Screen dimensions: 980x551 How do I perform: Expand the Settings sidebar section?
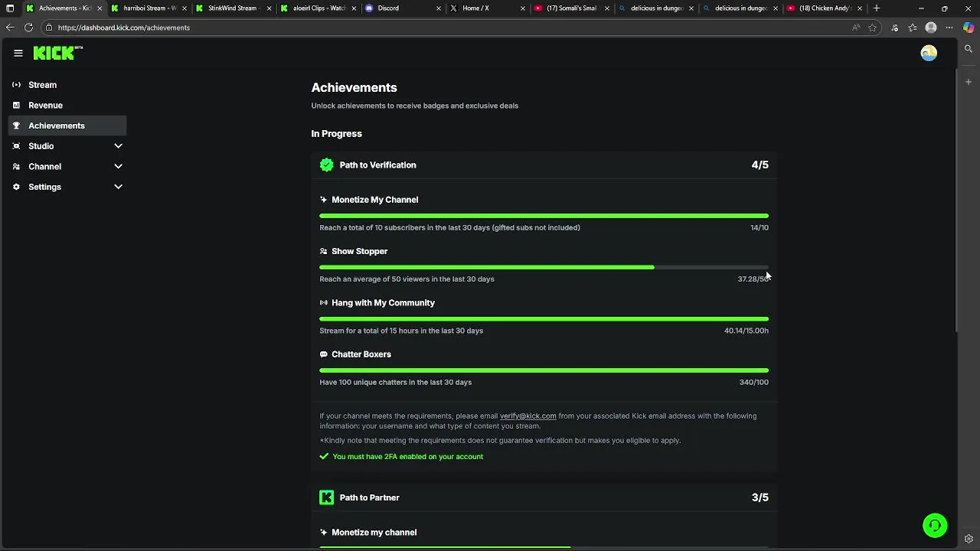[x=118, y=187]
